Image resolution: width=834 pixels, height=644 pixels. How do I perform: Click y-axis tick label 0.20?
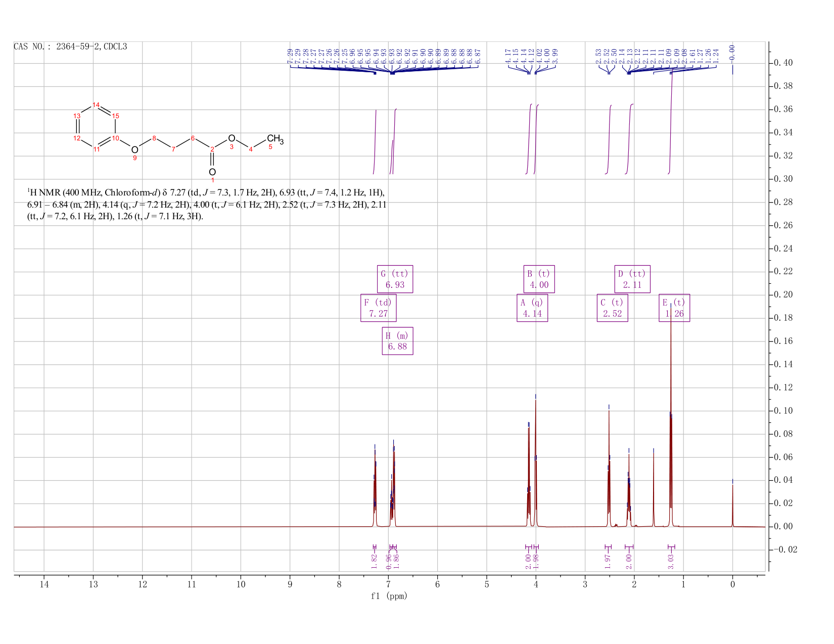tap(782, 295)
